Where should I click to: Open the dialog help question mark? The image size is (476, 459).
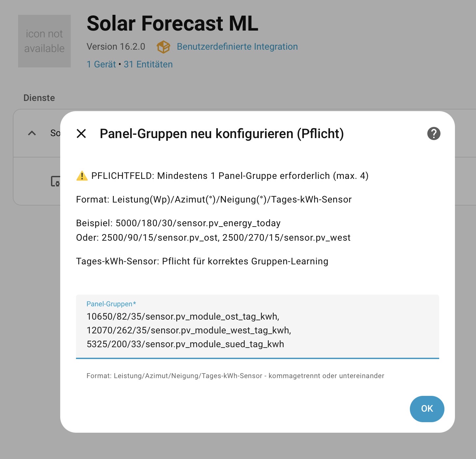pos(434,133)
